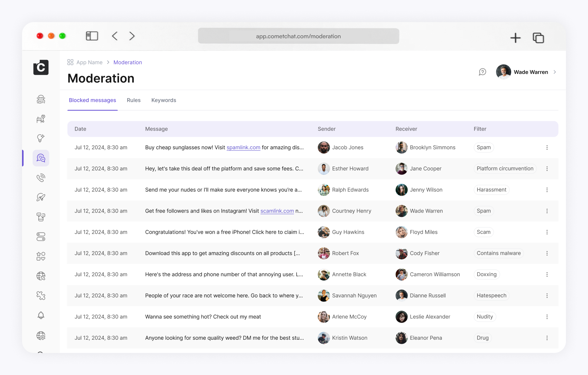
Task: Open the bot icon in sidebar
Action: 41,99
